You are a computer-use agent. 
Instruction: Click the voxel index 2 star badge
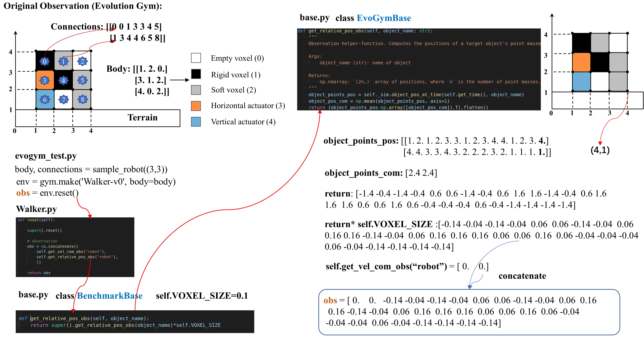coord(82,61)
